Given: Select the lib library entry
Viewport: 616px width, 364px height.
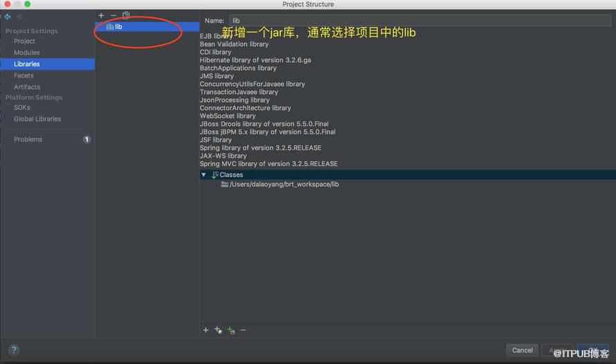Looking at the screenshot, I should pos(147,27).
